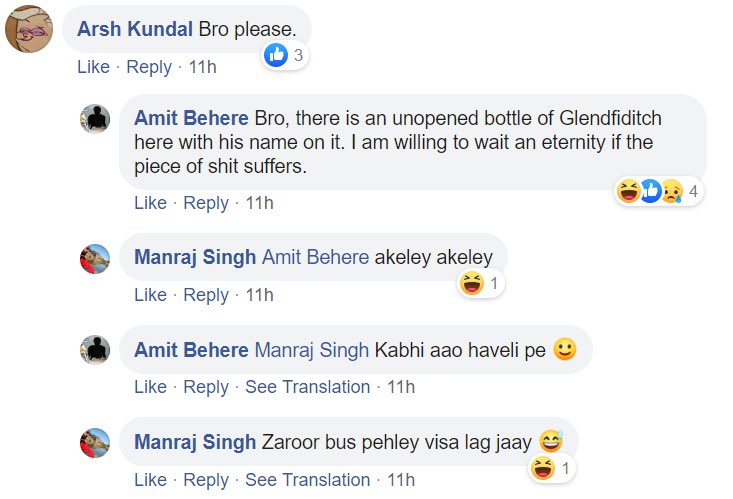Click laughing reaction on "akeley akeley" comment

pos(470,284)
